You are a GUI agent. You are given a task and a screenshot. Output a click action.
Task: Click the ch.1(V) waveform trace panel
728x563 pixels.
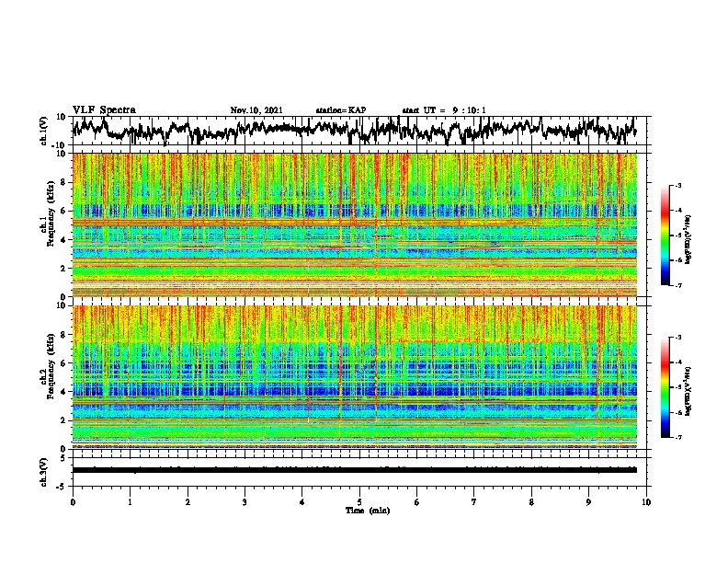pyautogui.click(x=358, y=131)
